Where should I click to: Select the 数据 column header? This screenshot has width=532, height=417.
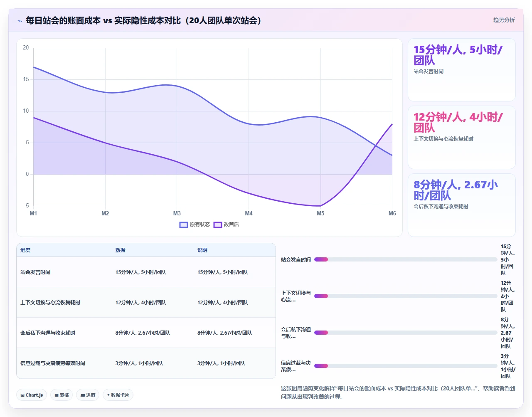[120, 250]
